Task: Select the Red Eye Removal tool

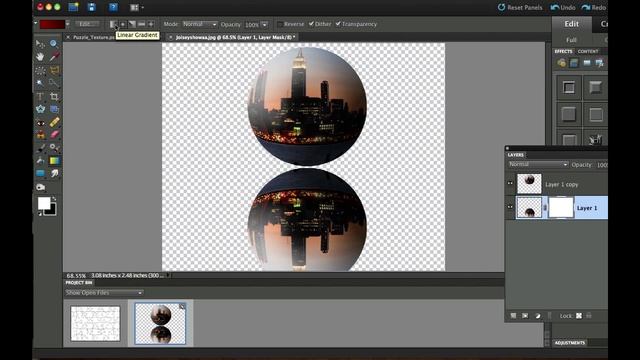Action: (40, 122)
